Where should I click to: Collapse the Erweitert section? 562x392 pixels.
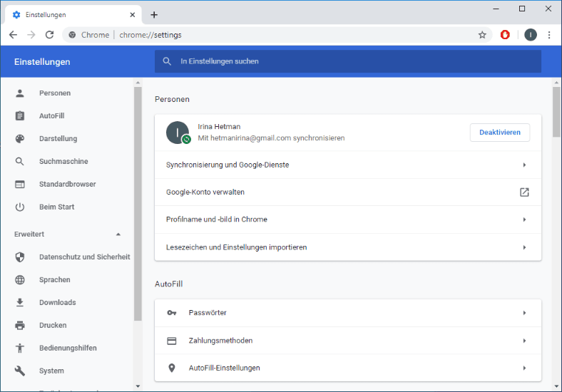[x=118, y=234]
